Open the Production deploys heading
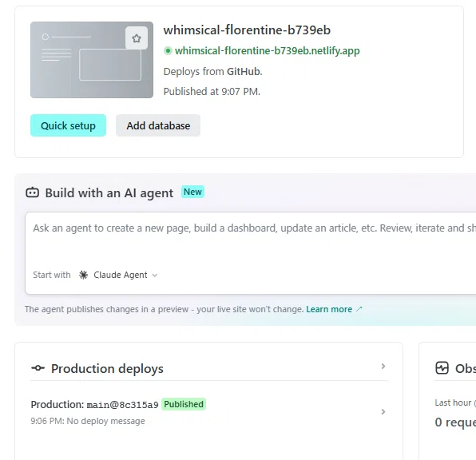This screenshot has height=460, width=476. 107,369
